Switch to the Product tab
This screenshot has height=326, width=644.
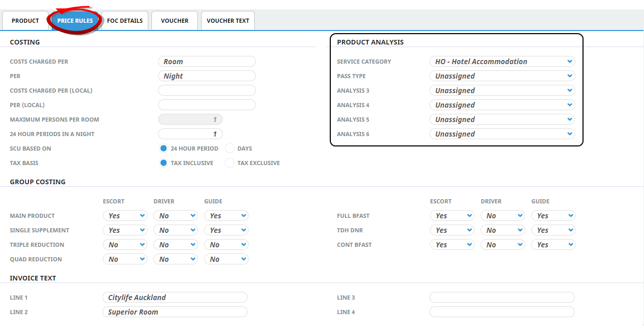(x=25, y=21)
